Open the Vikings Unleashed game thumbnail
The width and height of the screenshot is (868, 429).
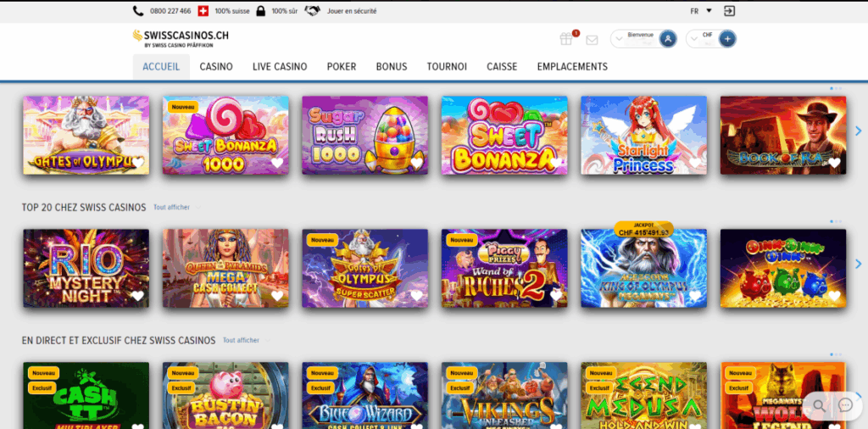click(504, 395)
